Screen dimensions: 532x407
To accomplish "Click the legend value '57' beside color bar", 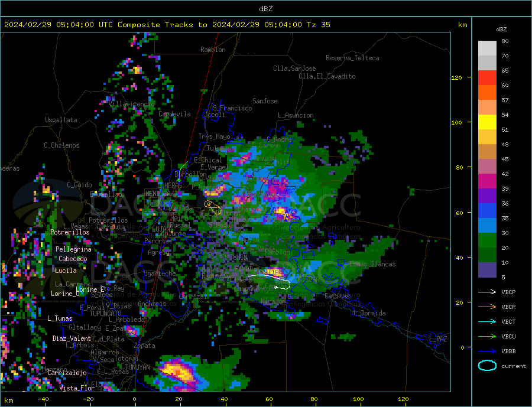I will tap(505, 100).
